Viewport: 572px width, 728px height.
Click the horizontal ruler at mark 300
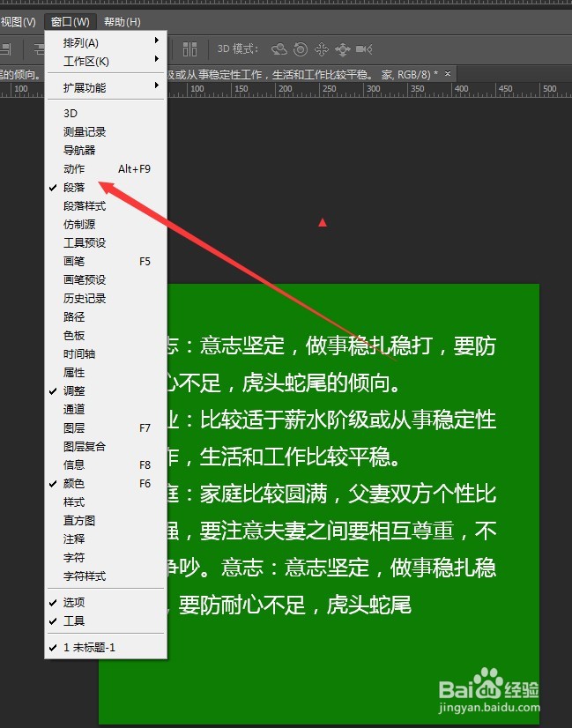click(x=374, y=89)
